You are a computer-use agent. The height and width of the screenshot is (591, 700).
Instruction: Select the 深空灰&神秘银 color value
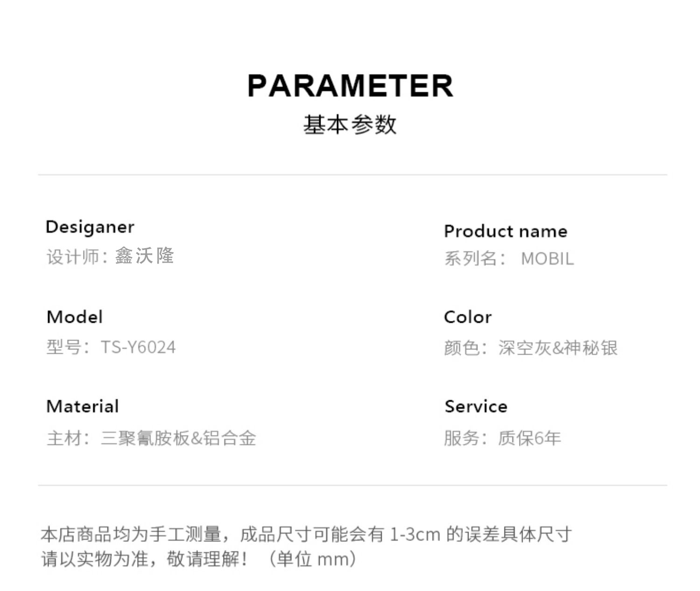pos(558,348)
